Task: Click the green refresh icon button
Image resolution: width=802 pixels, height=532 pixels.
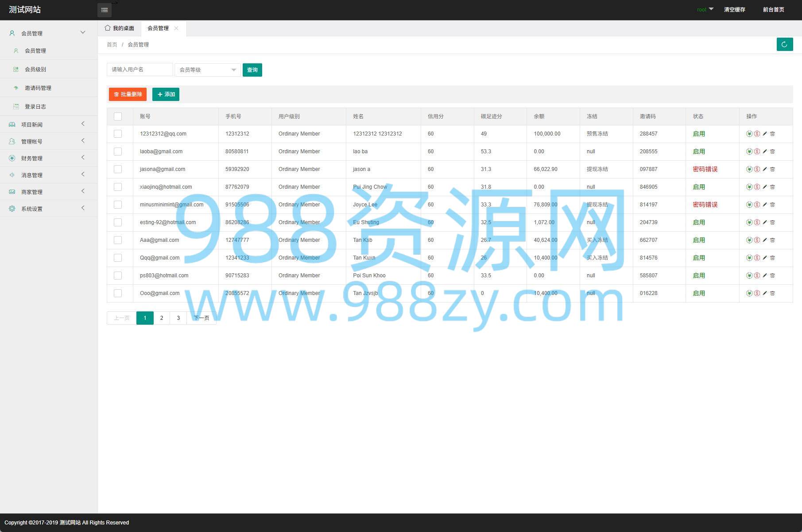Action: pyautogui.click(x=784, y=44)
